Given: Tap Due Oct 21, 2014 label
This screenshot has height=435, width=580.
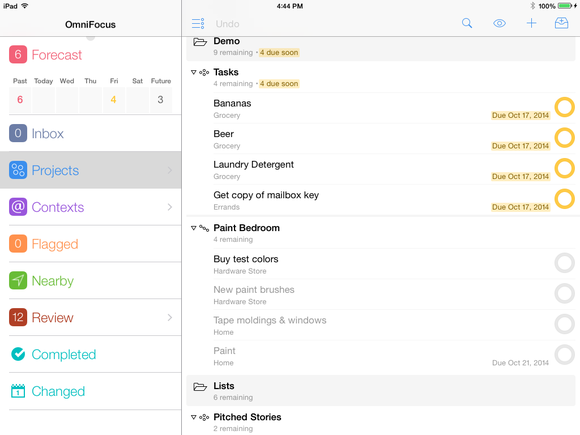Looking at the screenshot, I should coord(520,363).
